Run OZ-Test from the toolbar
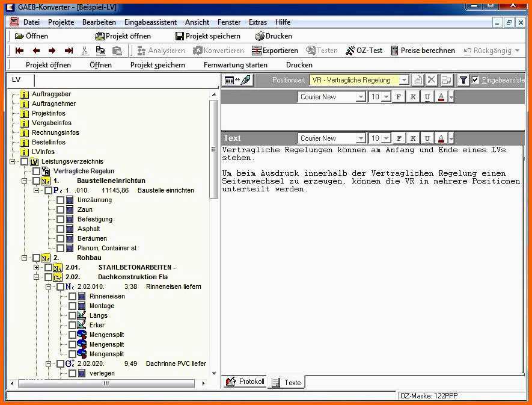This screenshot has width=532, height=405. 364,51
